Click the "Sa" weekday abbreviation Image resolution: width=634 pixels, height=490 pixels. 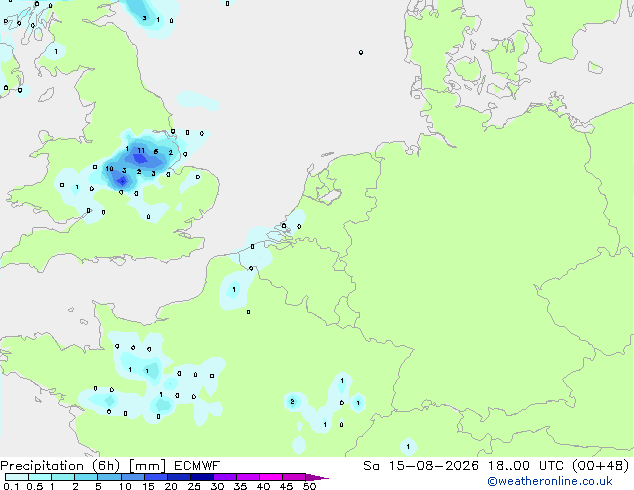(371, 466)
